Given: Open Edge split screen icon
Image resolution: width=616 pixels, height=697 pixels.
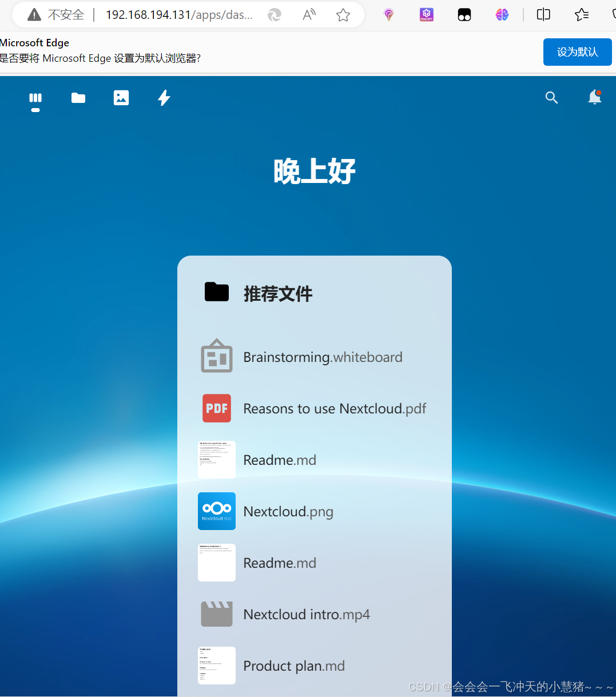Looking at the screenshot, I should pyautogui.click(x=543, y=15).
